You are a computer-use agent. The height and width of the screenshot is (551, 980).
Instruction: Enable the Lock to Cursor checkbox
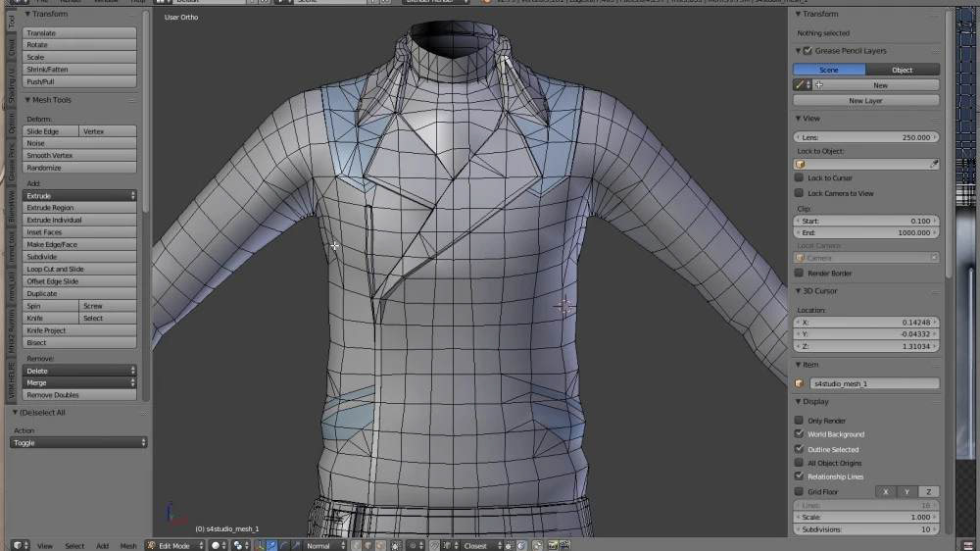[x=799, y=177]
